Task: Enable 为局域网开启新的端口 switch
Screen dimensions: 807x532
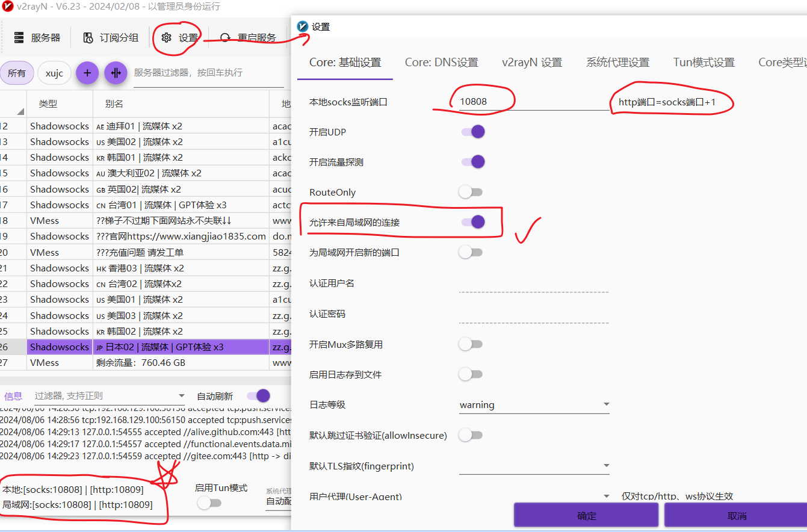Action: (x=471, y=252)
